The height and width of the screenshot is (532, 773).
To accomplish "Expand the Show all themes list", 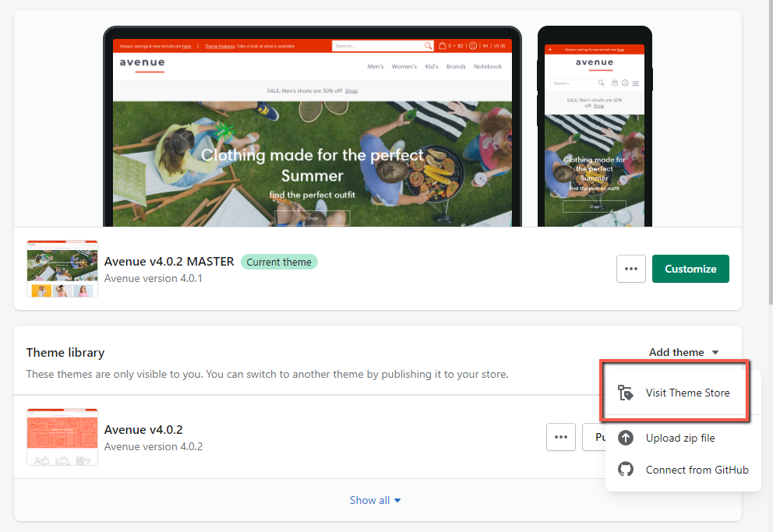I will click(376, 500).
